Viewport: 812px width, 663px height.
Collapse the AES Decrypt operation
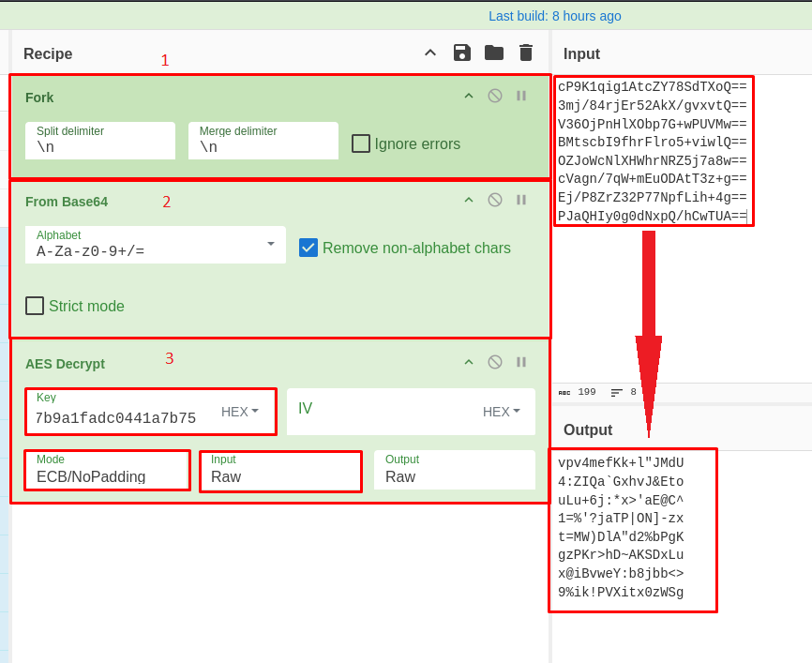[x=469, y=362]
